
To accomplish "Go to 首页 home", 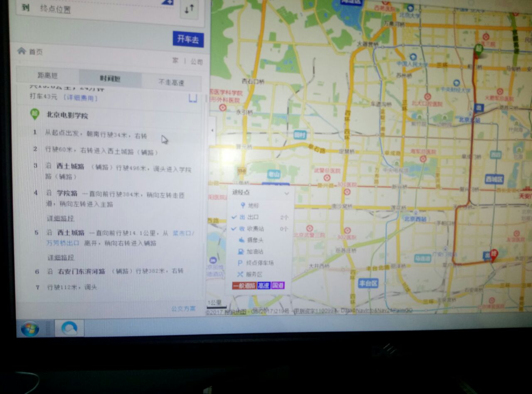I will 36,52.
